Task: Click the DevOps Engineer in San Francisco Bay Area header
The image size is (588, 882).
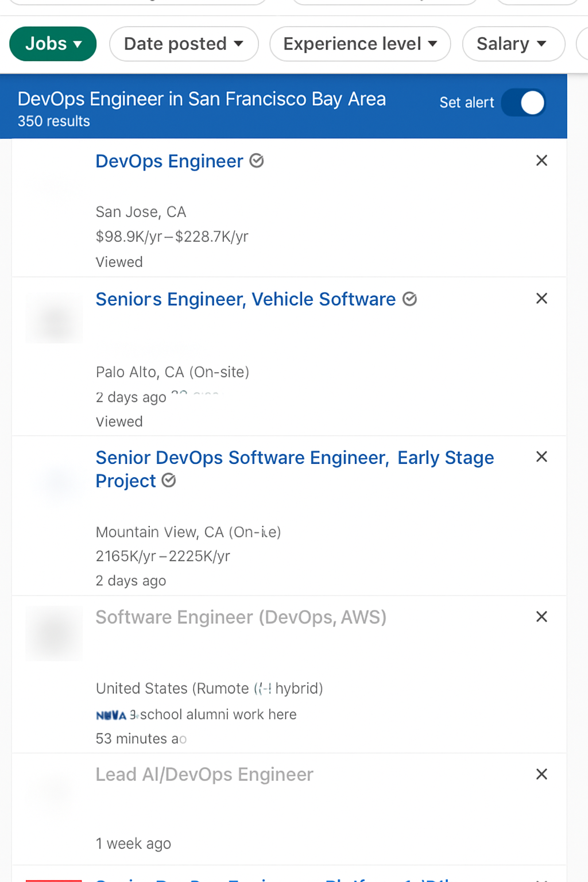Action: click(201, 99)
